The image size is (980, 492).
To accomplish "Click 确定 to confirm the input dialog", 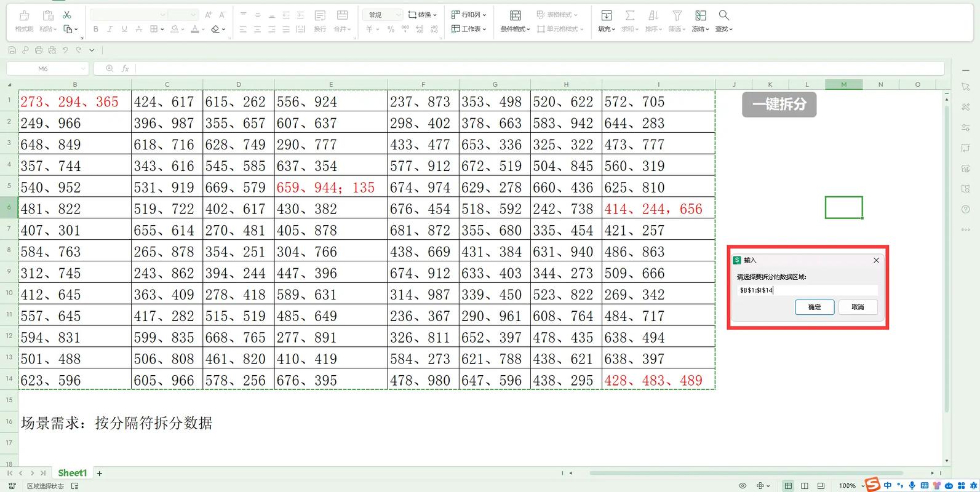I will pyautogui.click(x=814, y=307).
